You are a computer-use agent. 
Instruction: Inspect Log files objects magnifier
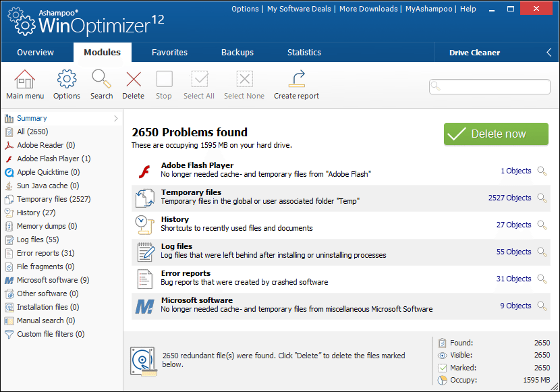542,252
